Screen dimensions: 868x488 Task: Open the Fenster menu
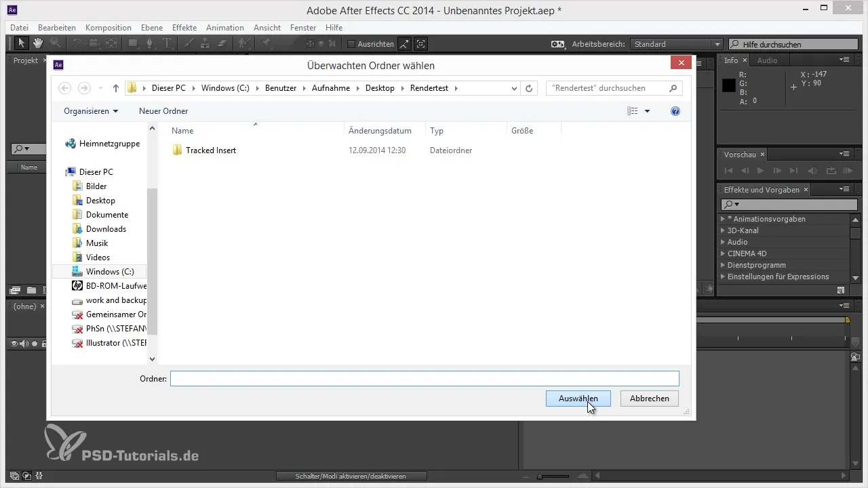pyautogui.click(x=303, y=28)
